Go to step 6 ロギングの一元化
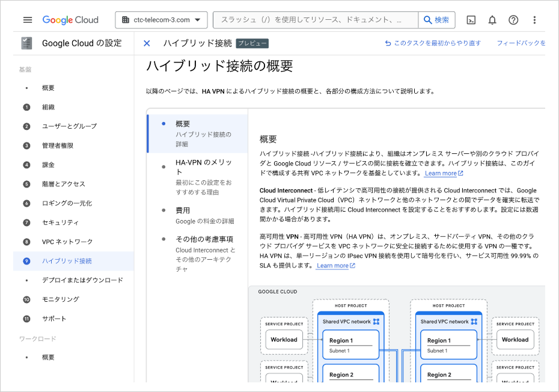 pyautogui.click(x=74, y=203)
